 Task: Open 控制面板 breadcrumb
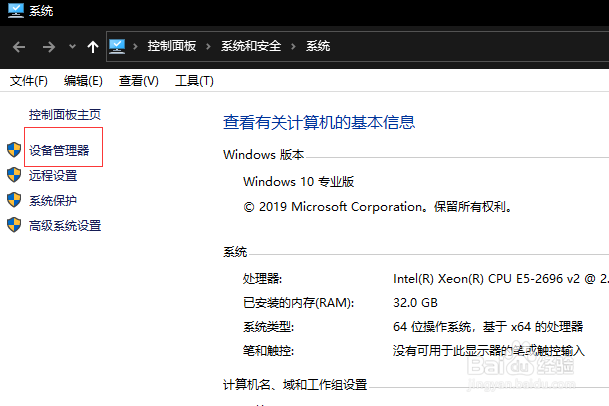(172, 46)
